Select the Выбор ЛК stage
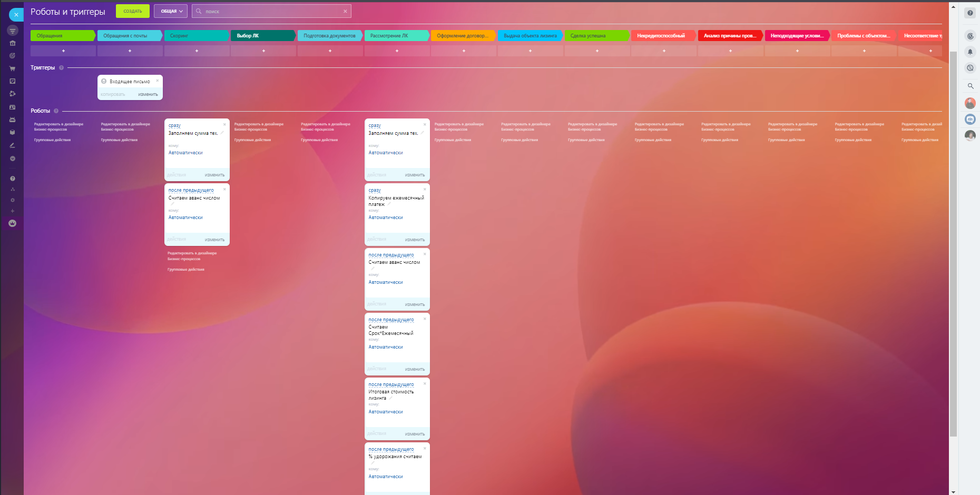This screenshot has height=495, width=980. click(263, 36)
